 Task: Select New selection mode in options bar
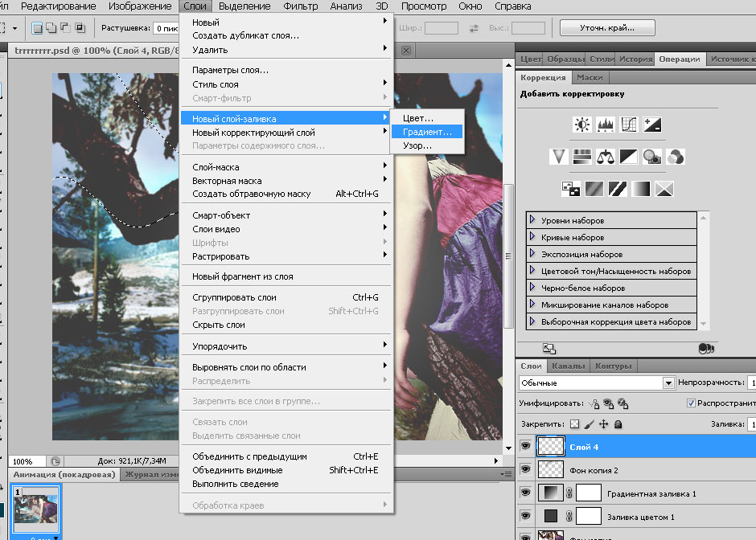pyautogui.click(x=37, y=28)
